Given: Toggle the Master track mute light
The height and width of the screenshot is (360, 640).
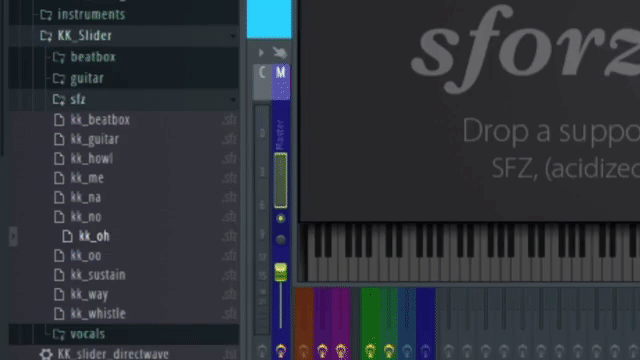Looking at the screenshot, I should 281,218.
